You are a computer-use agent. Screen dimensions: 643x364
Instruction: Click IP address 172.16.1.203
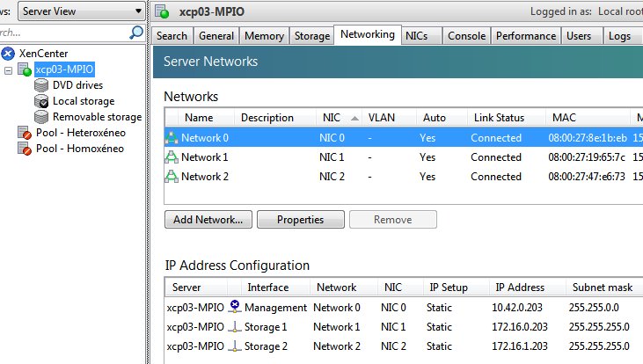coord(520,346)
